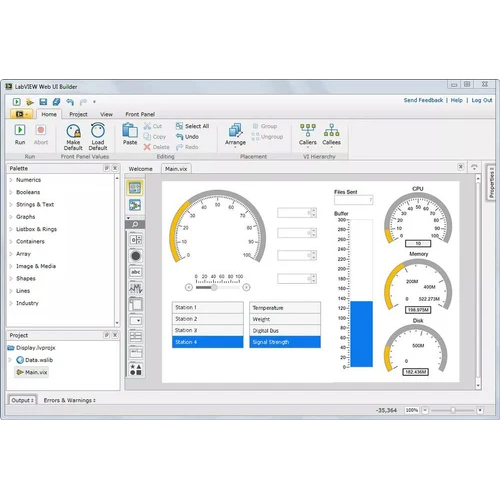Expand the Booleans palette category
The image size is (500, 500).
tap(11, 192)
